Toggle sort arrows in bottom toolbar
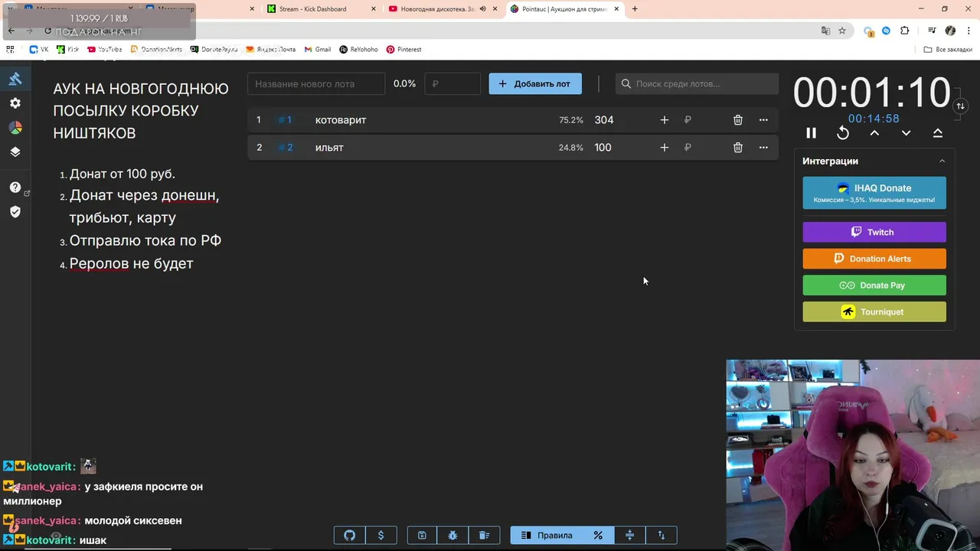The image size is (980, 551). click(661, 536)
